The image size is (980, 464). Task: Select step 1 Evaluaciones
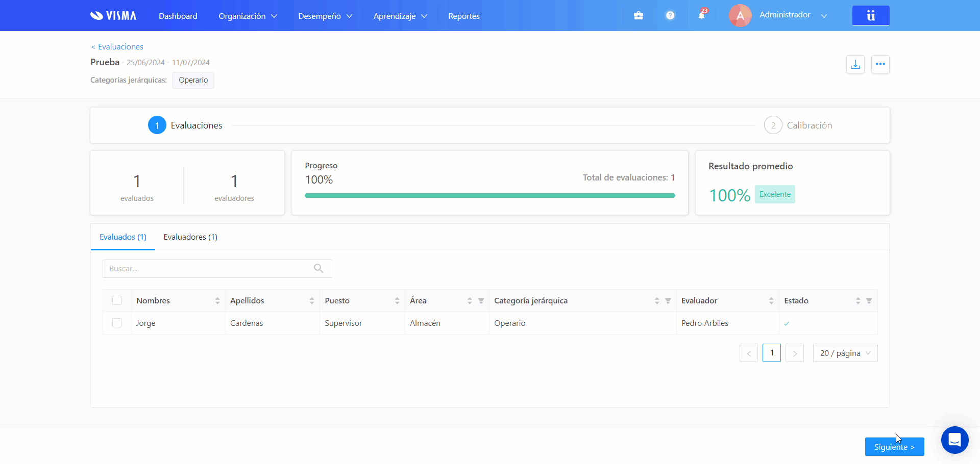(x=185, y=125)
